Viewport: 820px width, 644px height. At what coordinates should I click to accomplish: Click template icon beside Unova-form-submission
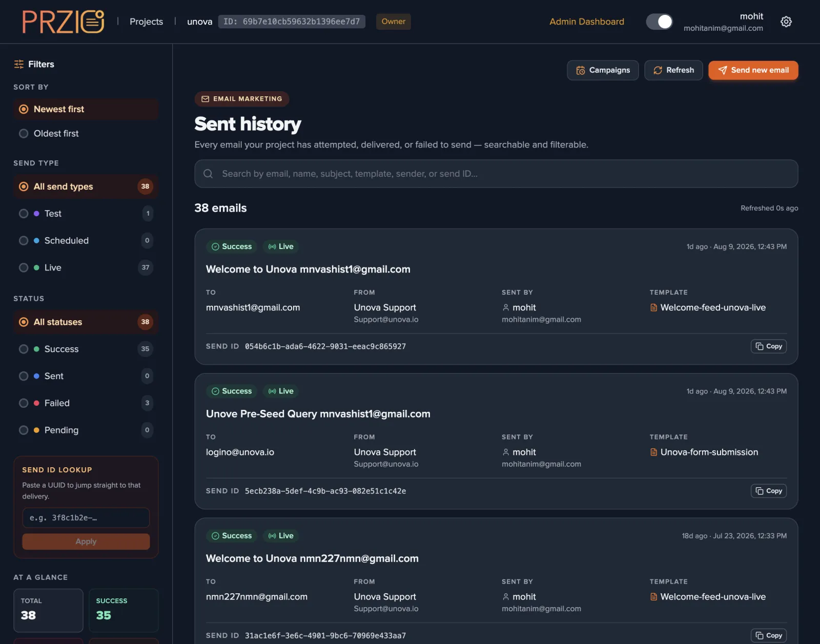(653, 452)
